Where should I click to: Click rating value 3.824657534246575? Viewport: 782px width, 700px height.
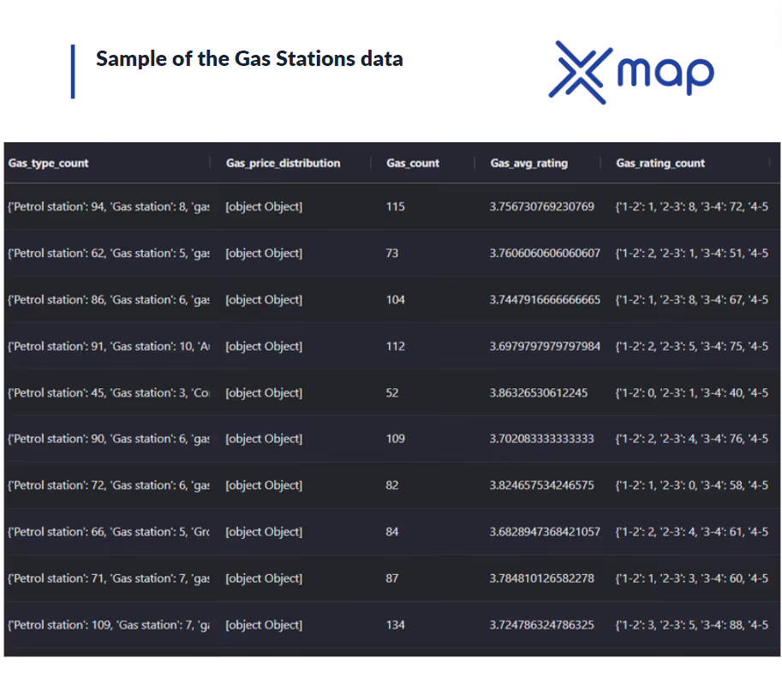tap(541, 485)
